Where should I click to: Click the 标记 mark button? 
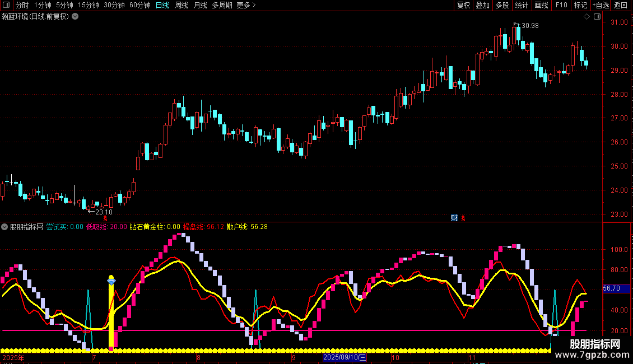(580, 5)
